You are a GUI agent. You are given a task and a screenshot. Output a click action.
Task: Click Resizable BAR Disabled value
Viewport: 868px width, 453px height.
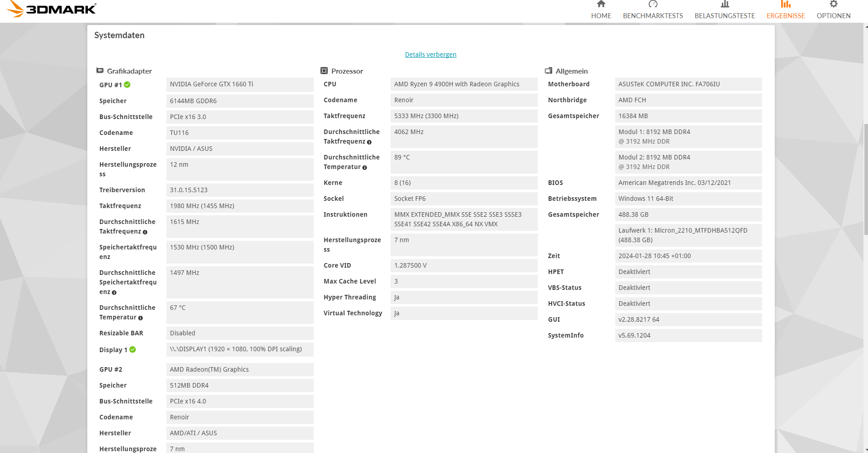point(240,333)
